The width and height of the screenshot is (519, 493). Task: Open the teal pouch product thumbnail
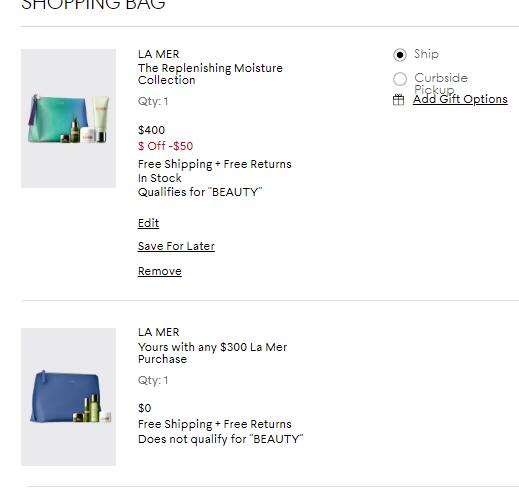tap(68, 119)
